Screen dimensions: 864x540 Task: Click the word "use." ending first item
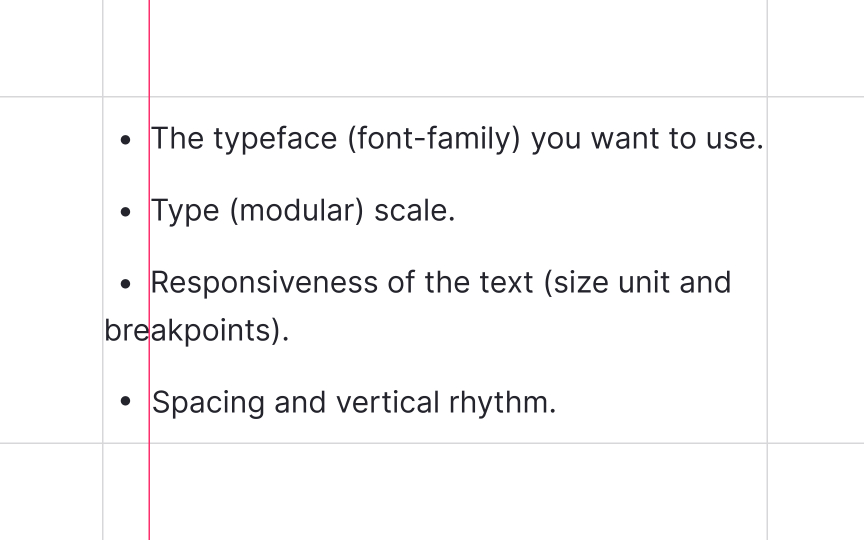pos(735,139)
